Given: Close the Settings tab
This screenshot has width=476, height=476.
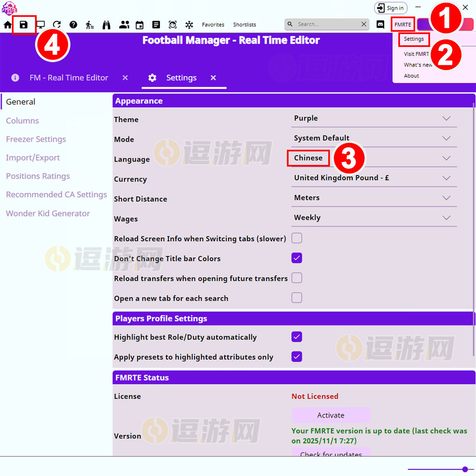Looking at the screenshot, I should click(x=213, y=78).
